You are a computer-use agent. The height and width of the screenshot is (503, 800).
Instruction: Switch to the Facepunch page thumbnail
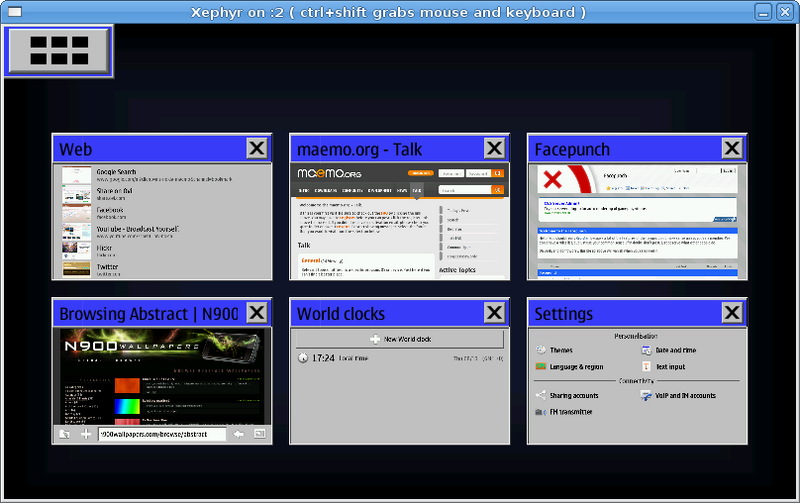point(637,221)
